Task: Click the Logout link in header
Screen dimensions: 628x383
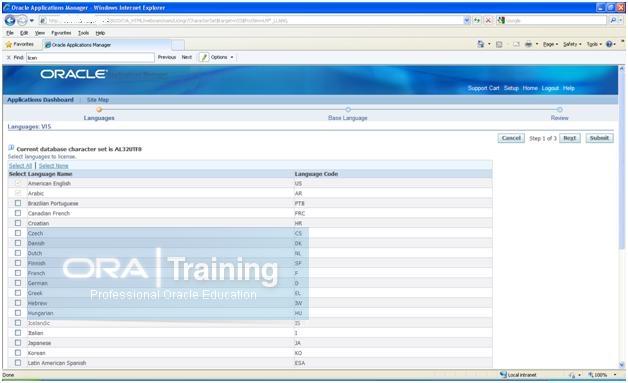Action: tap(550, 88)
